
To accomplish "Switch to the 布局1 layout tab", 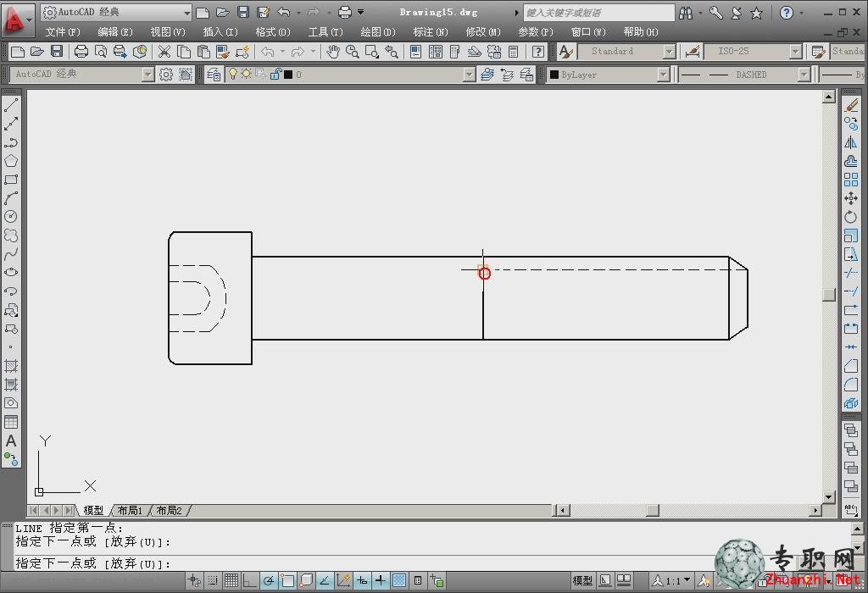I will click(130, 510).
